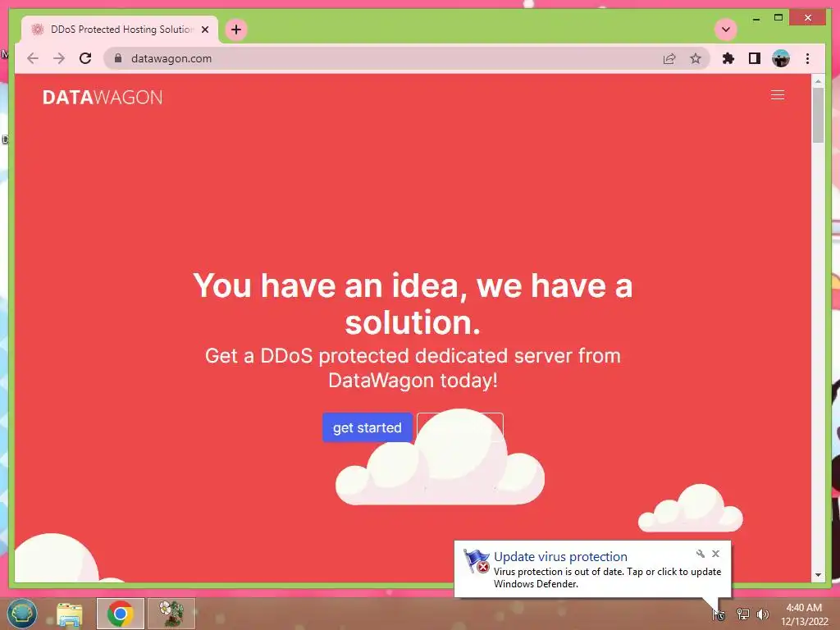Dismiss the virus protection notification
Screen dimensions: 840x630
(715, 554)
